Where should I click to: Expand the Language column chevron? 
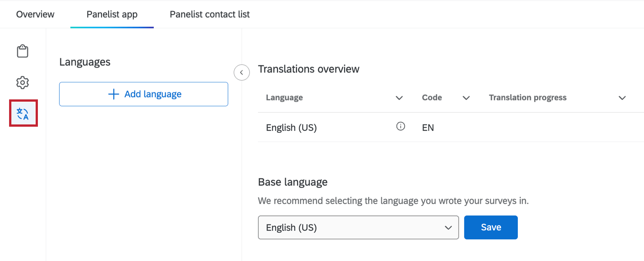(x=399, y=98)
